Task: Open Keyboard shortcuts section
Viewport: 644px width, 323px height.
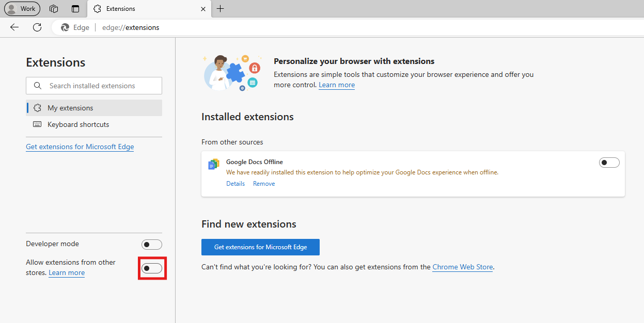Action: pyautogui.click(x=78, y=124)
